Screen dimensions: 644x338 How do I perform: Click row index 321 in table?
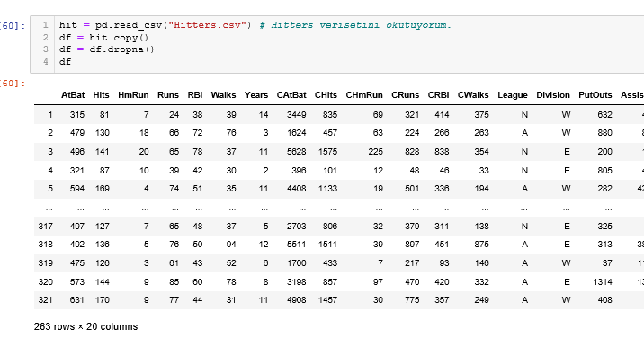pyautogui.click(x=45, y=300)
